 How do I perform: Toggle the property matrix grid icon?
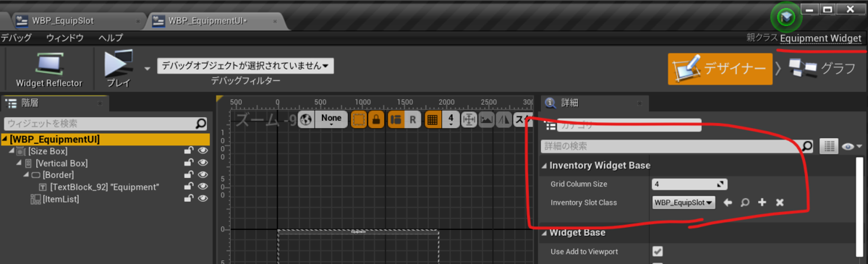coord(829,147)
